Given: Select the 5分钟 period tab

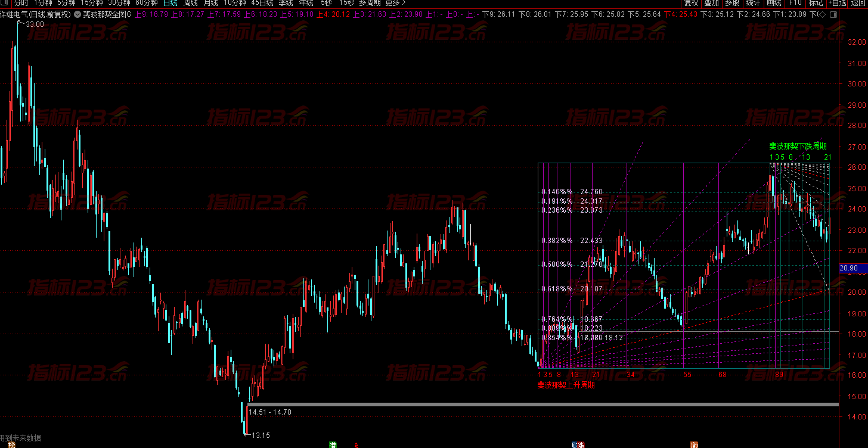Looking at the screenshot, I should (66, 3).
